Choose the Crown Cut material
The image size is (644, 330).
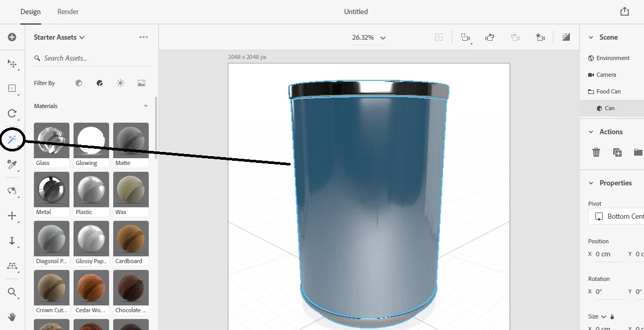[x=52, y=292]
